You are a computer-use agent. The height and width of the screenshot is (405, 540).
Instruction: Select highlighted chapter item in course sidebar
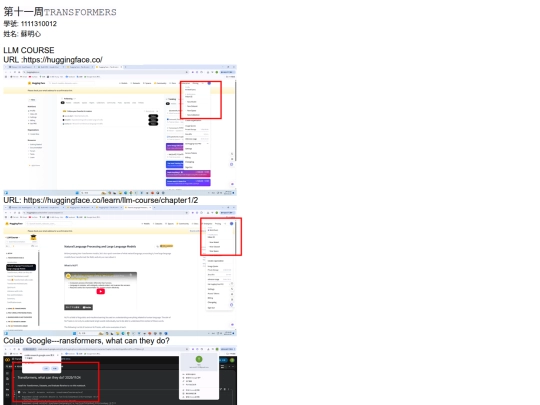21,267
